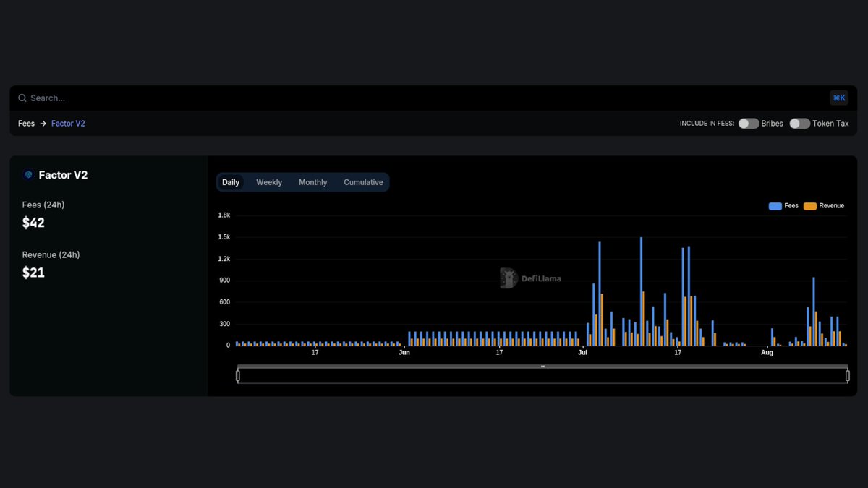Click the 1.2k y-axis label

(224, 259)
